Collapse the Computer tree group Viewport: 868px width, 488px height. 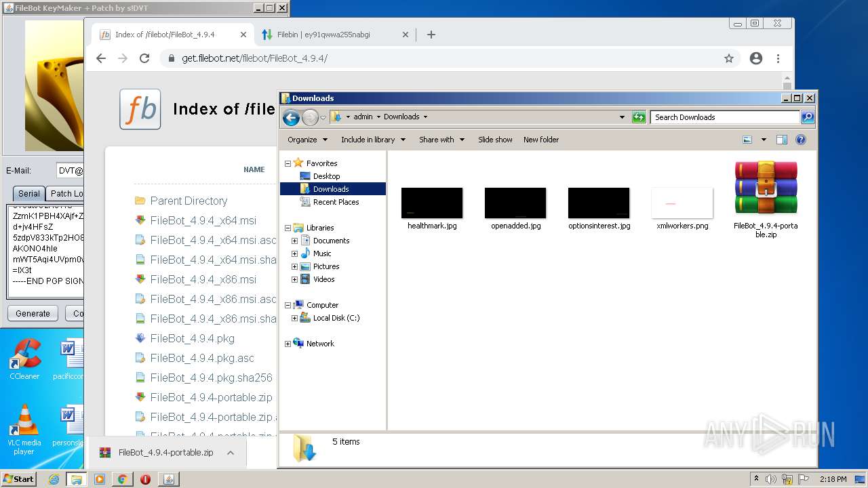point(288,305)
